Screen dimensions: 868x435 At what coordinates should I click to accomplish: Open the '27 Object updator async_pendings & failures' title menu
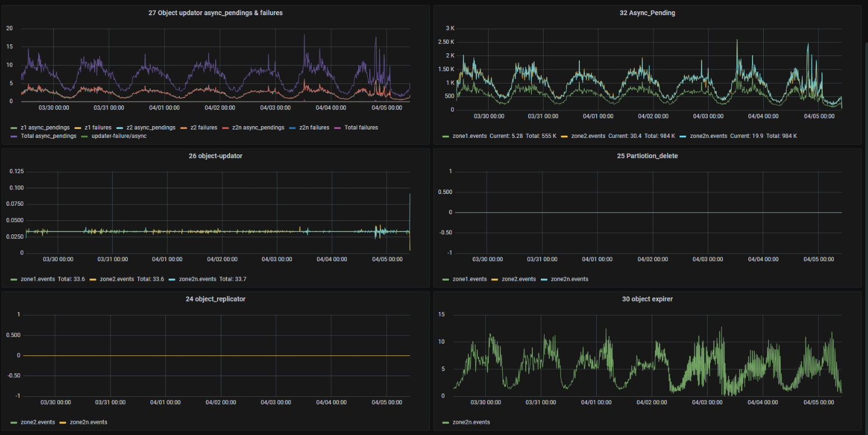pos(216,13)
